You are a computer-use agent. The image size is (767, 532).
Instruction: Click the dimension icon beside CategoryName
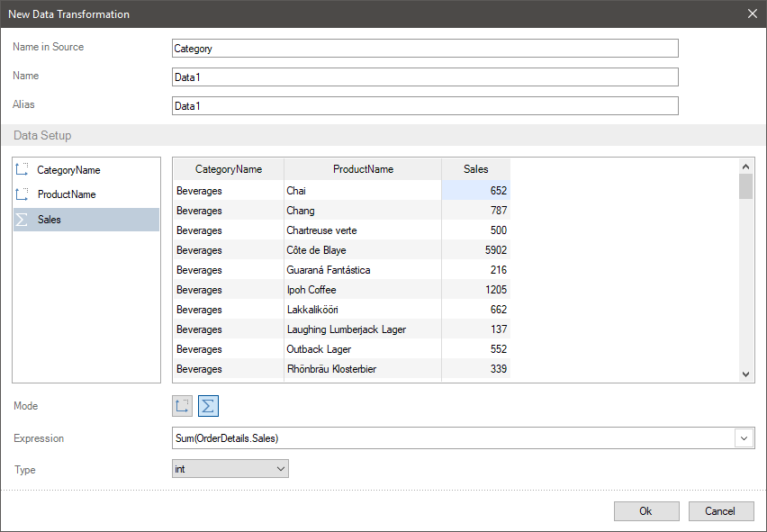point(23,169)
